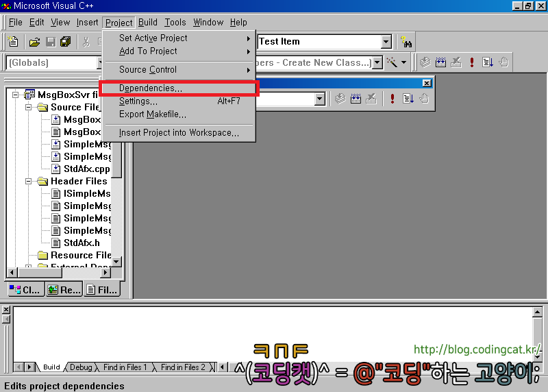The height and width of the screenshot is (392, 548).
Task: Click Go icon in floating build toolbar
Action: (408, 99)
